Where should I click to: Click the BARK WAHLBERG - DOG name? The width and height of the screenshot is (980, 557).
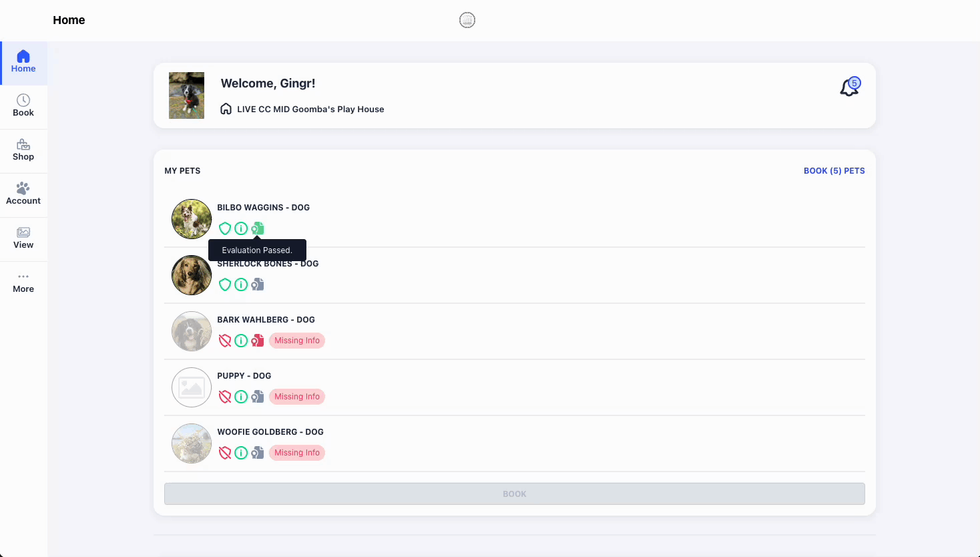point(266,320)
